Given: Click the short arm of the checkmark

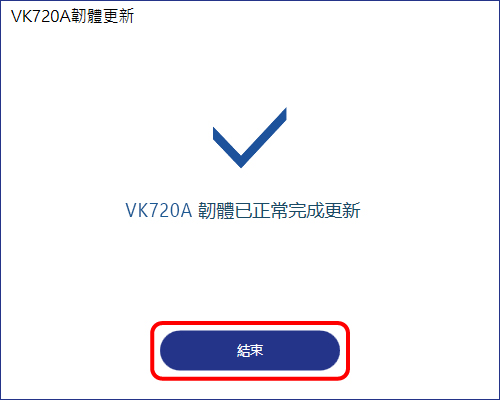Looking at the screenshot, I should (227, 145).
